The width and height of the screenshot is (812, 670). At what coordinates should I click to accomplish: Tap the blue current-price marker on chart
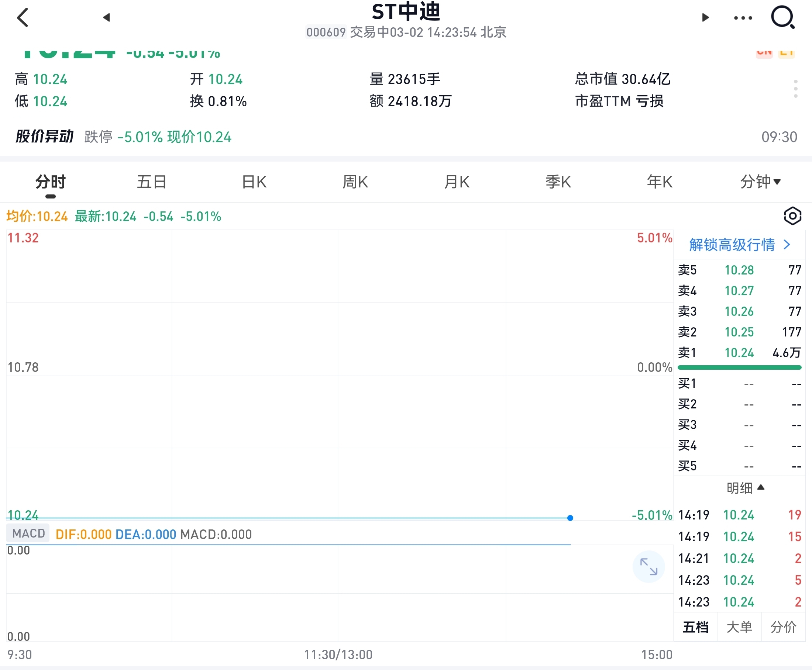[570, 518]
